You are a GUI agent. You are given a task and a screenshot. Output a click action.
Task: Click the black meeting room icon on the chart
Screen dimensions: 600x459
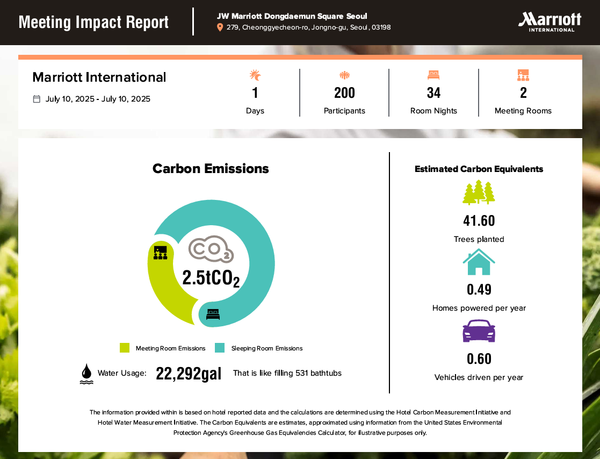click(160, 252)
